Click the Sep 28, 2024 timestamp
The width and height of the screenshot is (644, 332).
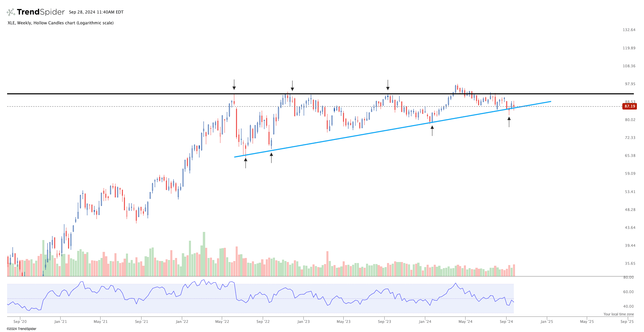tap(96, 12)
